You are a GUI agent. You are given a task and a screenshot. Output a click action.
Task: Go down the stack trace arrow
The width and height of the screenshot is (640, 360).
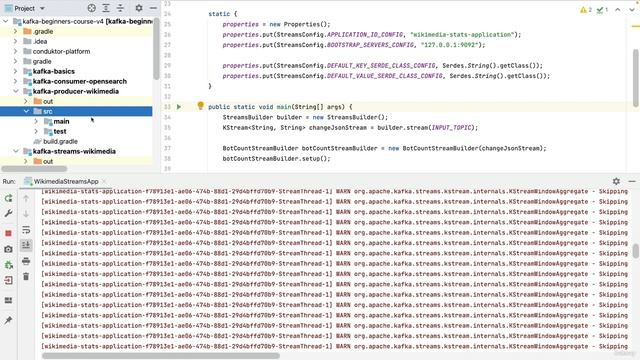click(26, 213)
